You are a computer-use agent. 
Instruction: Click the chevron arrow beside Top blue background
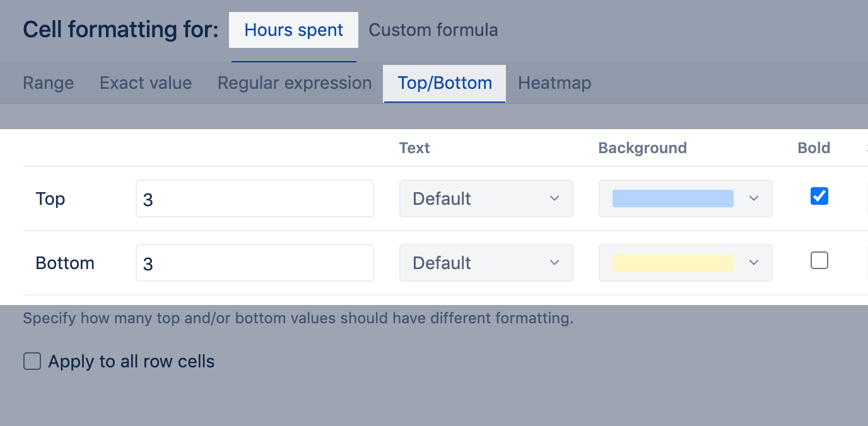754,199
